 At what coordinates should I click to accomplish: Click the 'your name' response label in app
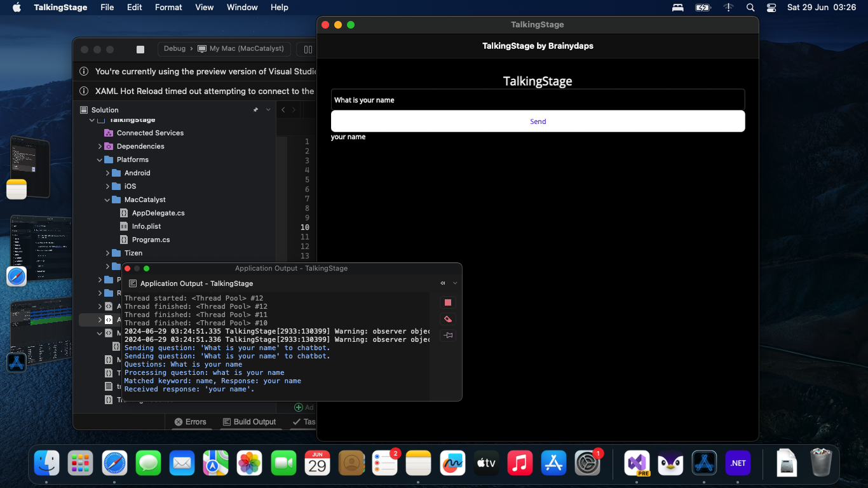[x=348, y=137]
